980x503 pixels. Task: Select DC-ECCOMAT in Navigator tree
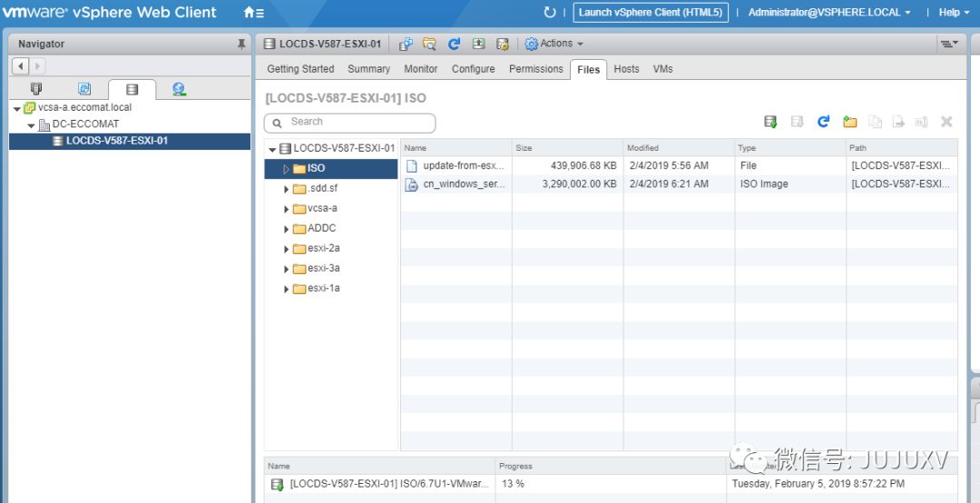pos(85,123)
